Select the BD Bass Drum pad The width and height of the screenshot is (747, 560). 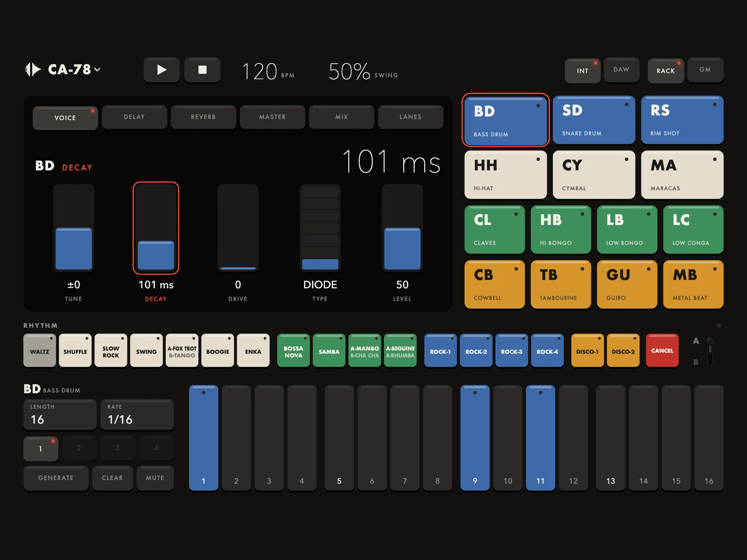(506, 120)
